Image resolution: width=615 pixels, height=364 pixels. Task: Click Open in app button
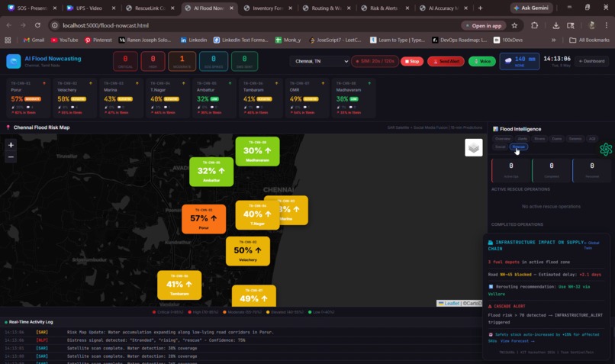pos(484,25)
